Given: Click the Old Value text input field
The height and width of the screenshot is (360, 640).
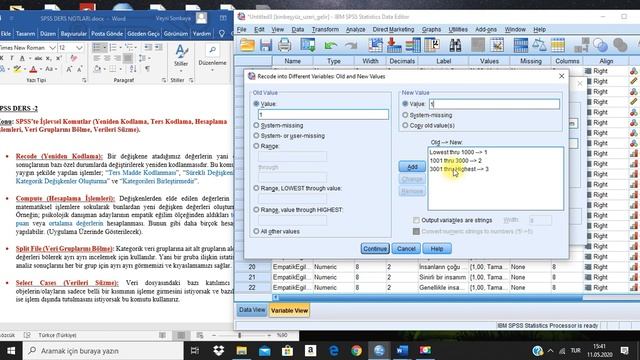Looking at the screenshot, I should pyautogui.click(x=323, y=115).
